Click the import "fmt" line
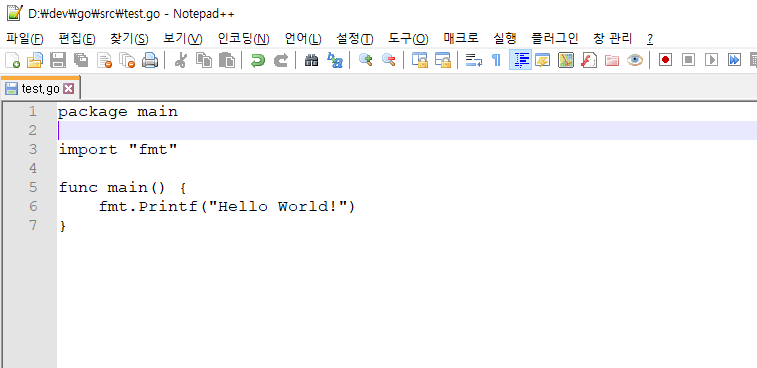This screenshot has height=368, width=757. click(118, 150)
